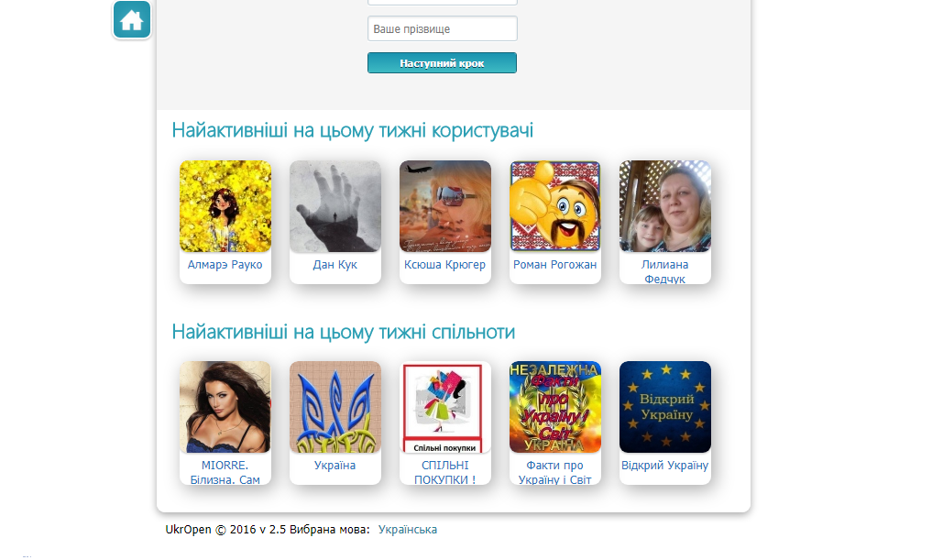Open MIORRE community picture
Screen dimensions: 932x560
[225, 407]
